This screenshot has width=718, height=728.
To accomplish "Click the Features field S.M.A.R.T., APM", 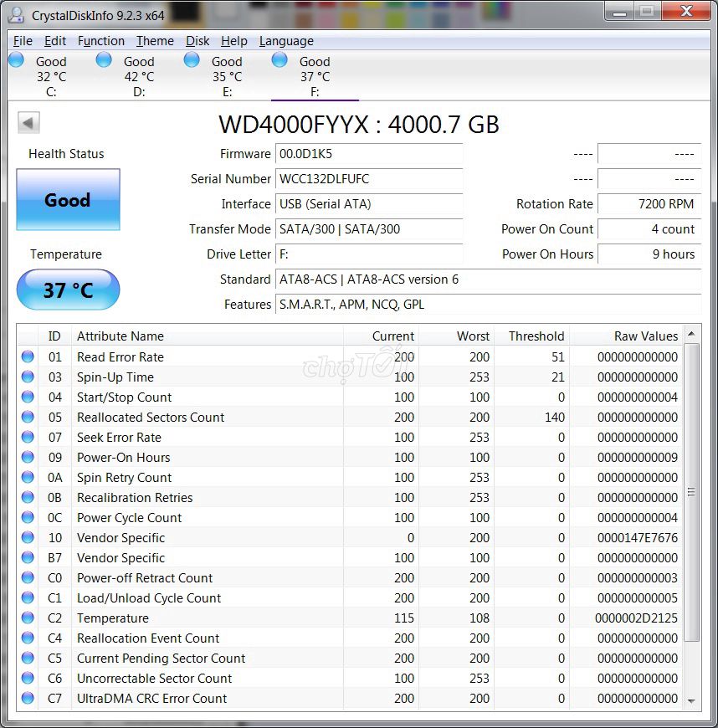I will 488,304.
